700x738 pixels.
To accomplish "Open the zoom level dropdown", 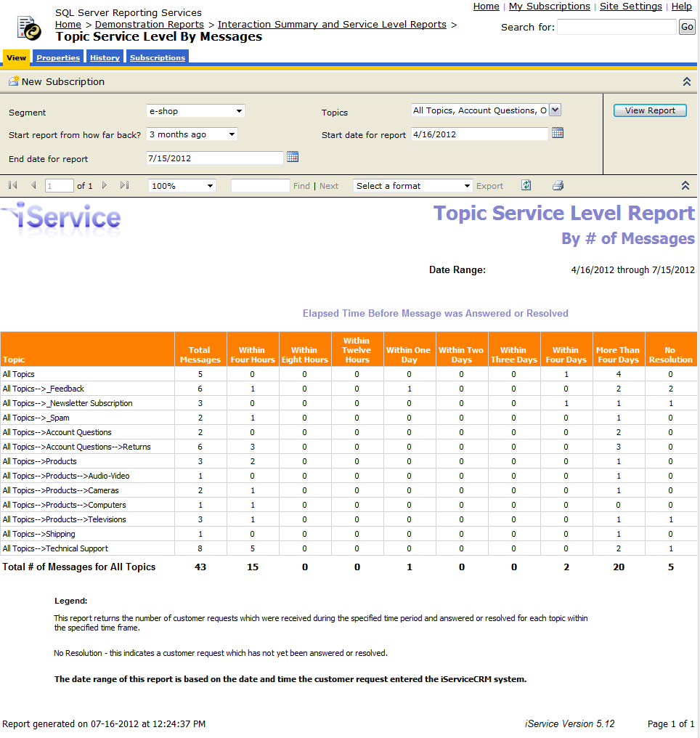I will tap(182, 186).
